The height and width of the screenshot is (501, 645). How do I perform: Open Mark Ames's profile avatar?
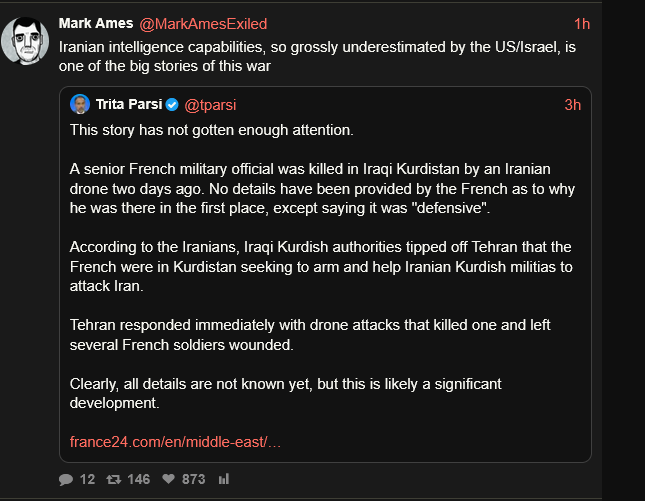pos(26,40)
